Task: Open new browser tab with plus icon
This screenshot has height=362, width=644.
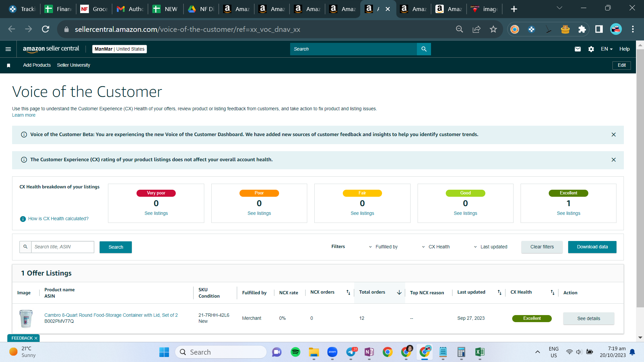Action: (514, 9)
